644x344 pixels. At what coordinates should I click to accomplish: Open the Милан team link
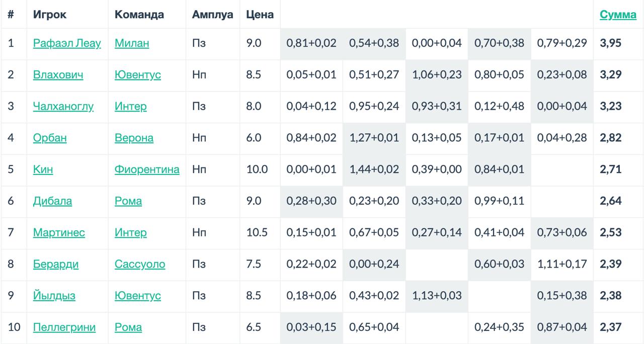tap(132, 43)
